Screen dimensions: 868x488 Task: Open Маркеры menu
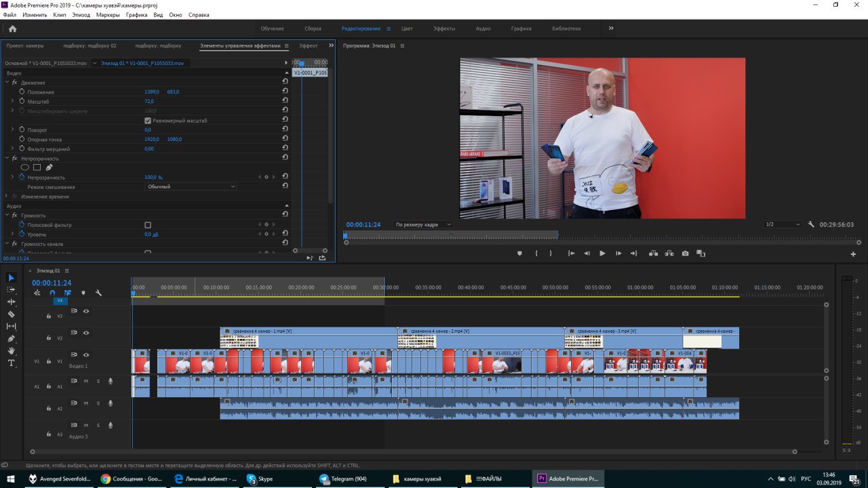click(108, 14)
